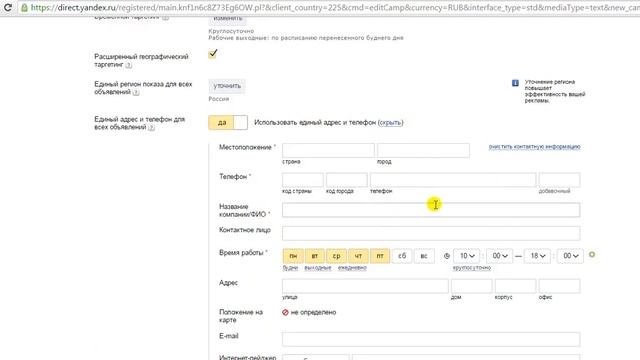
Task: Click the скрыть link
Action: (x=391, y=122)
